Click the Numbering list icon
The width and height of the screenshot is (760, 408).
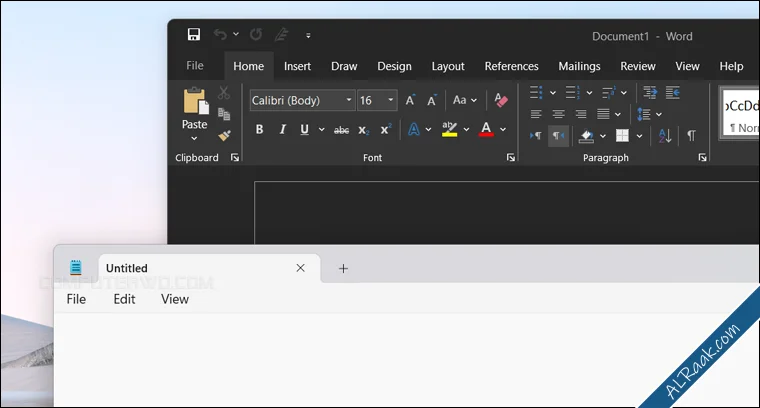(572, 92)
